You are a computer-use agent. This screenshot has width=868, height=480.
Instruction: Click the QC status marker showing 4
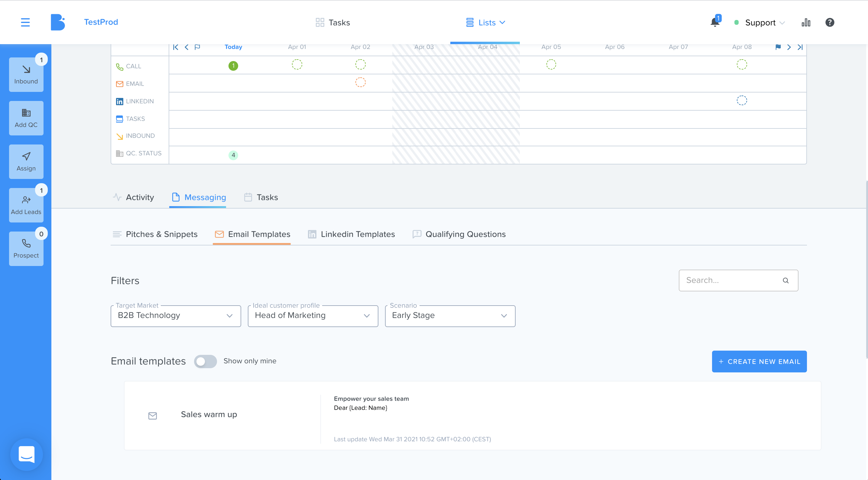[233, 155]
